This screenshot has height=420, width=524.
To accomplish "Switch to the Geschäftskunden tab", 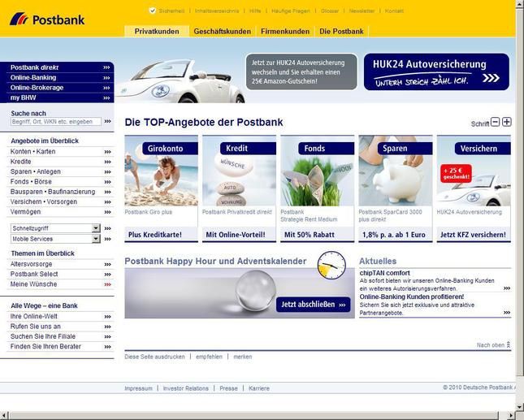I will pyautogui.click(x=222, y=31).
